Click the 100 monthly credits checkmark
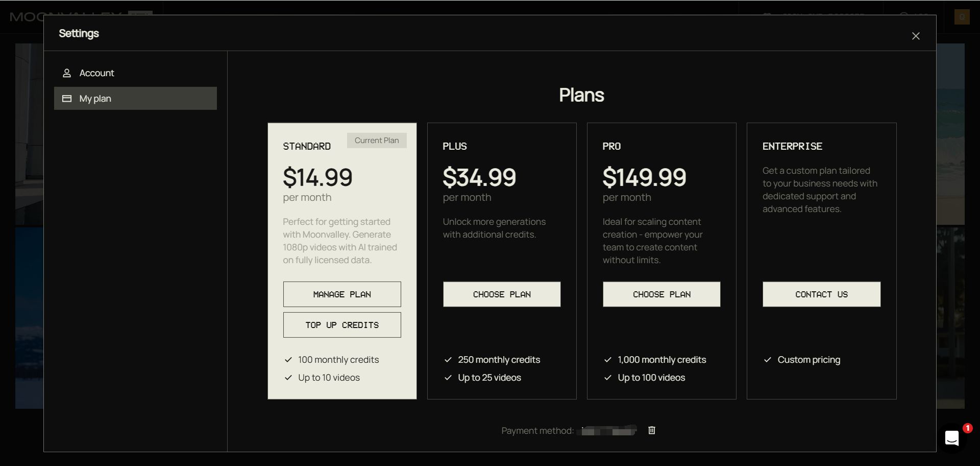 [x=288, y=360]
